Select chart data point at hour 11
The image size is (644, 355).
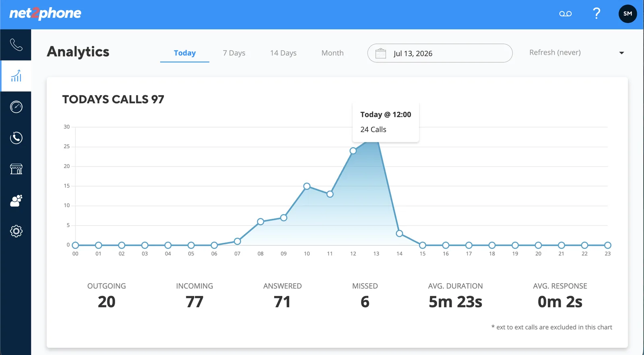(x=330, y=194)
